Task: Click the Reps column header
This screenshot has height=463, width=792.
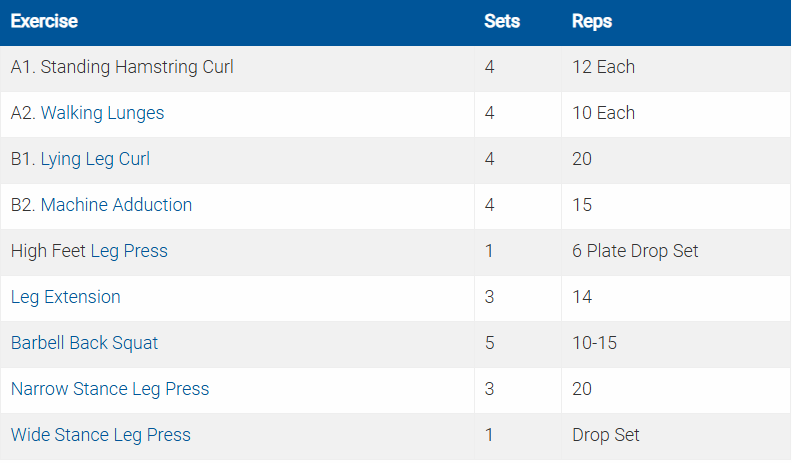Action: tap(592, 21)
